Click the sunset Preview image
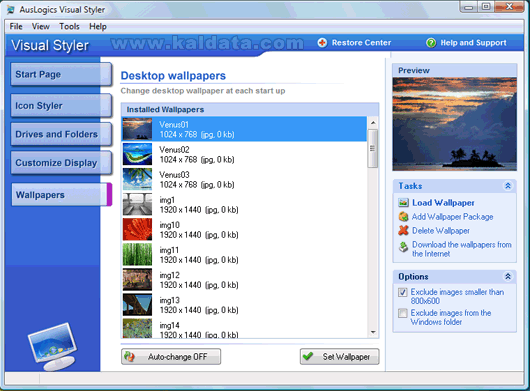The height and width of the screenshot is (391, 530). coord(454,124)
